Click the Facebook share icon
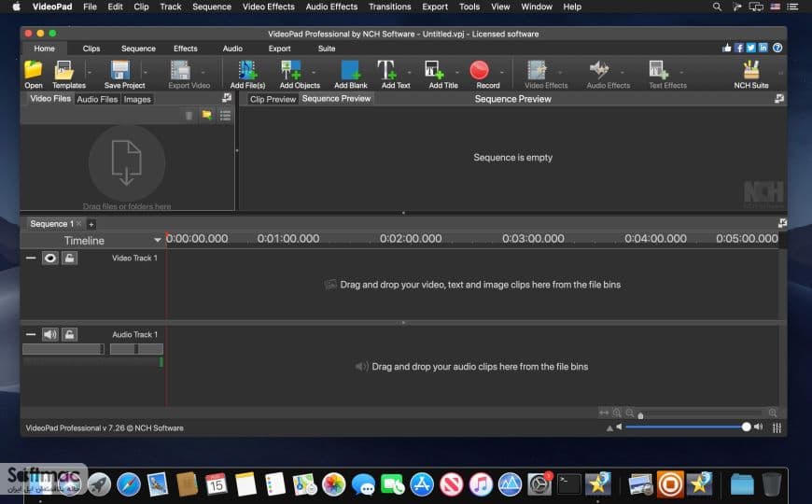Screen dimensions: 812x504 pos(739,48)
